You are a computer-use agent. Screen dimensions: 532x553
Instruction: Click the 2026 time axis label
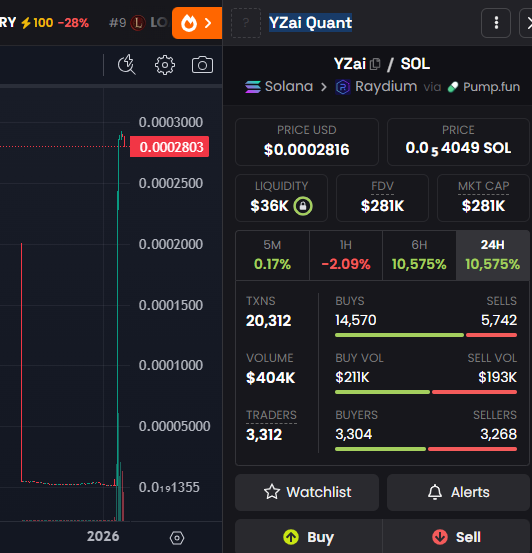click(103, 536)
